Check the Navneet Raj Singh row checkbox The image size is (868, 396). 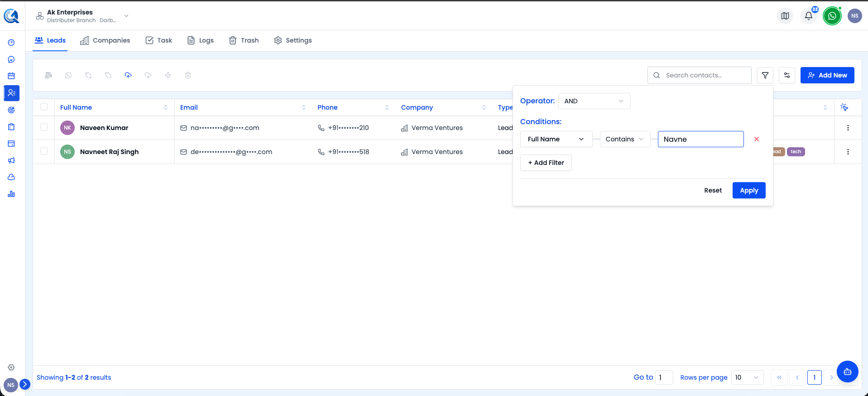44,151
